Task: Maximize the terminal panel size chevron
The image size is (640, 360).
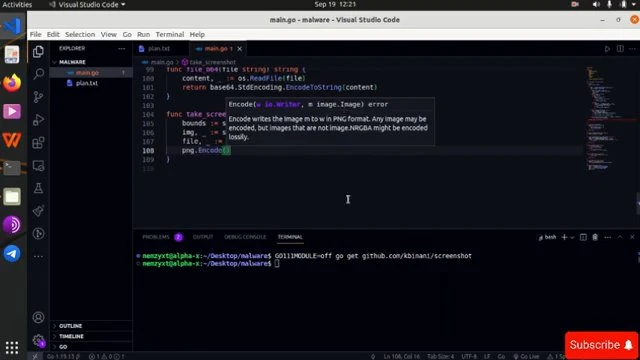Action: click(x=620, y=237)
